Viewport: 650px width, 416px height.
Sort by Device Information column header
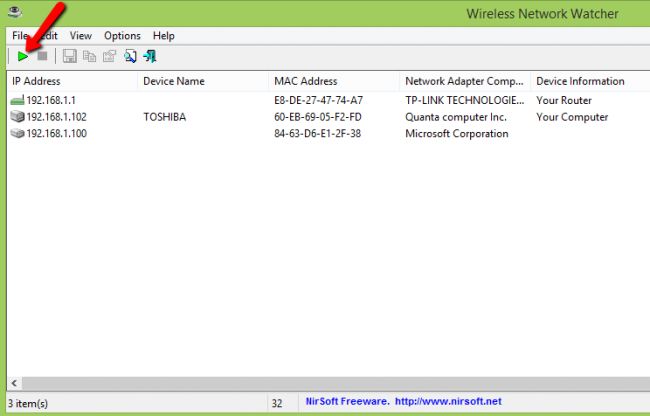(x=590, y=81)
